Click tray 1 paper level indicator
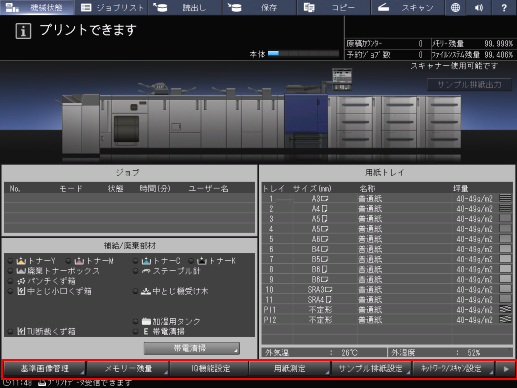Screen dimensions: 517x388 click(505, 198)
